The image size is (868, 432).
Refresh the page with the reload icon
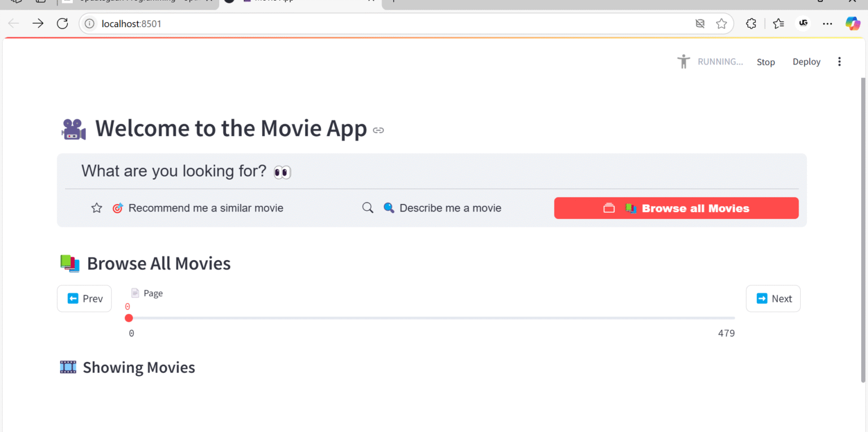click(x=62, y=23)
